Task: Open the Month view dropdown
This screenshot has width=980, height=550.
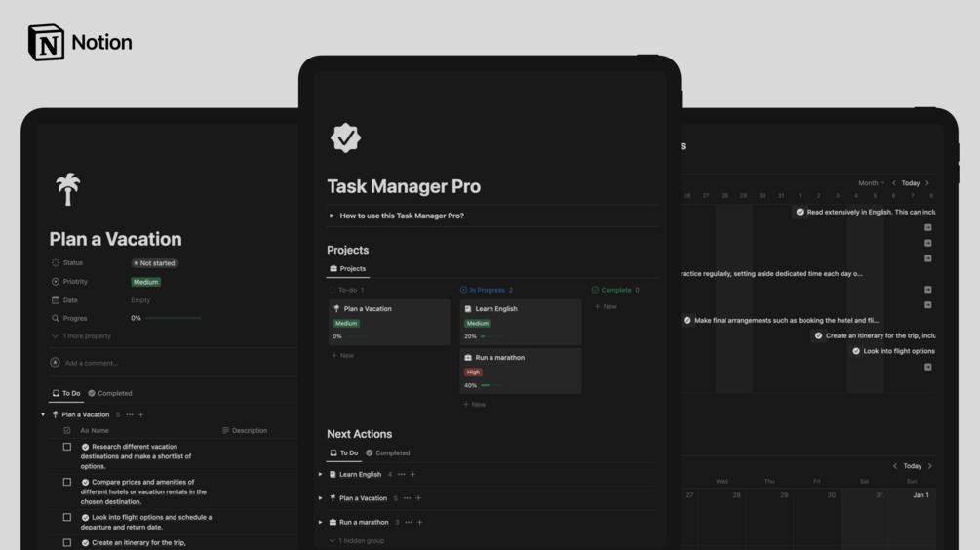Action: (871, 183)
